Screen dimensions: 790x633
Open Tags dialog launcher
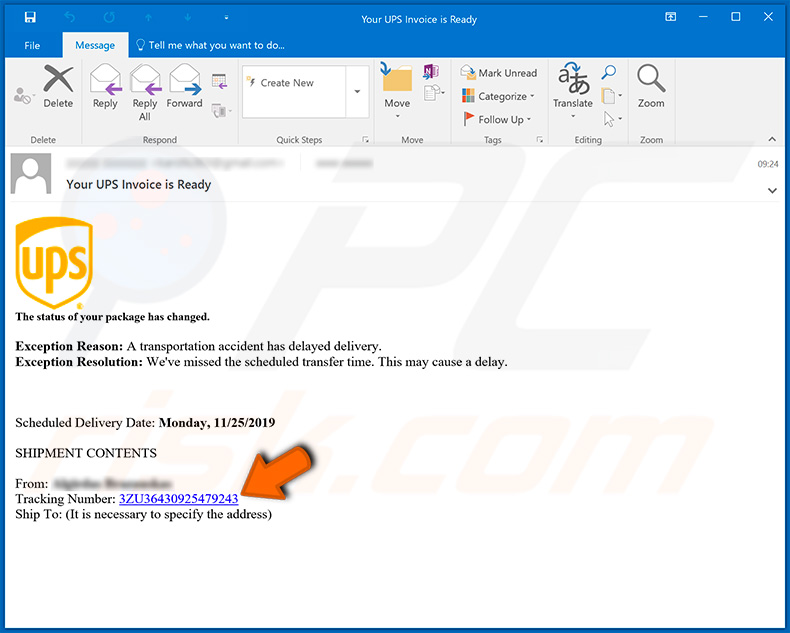540,140
